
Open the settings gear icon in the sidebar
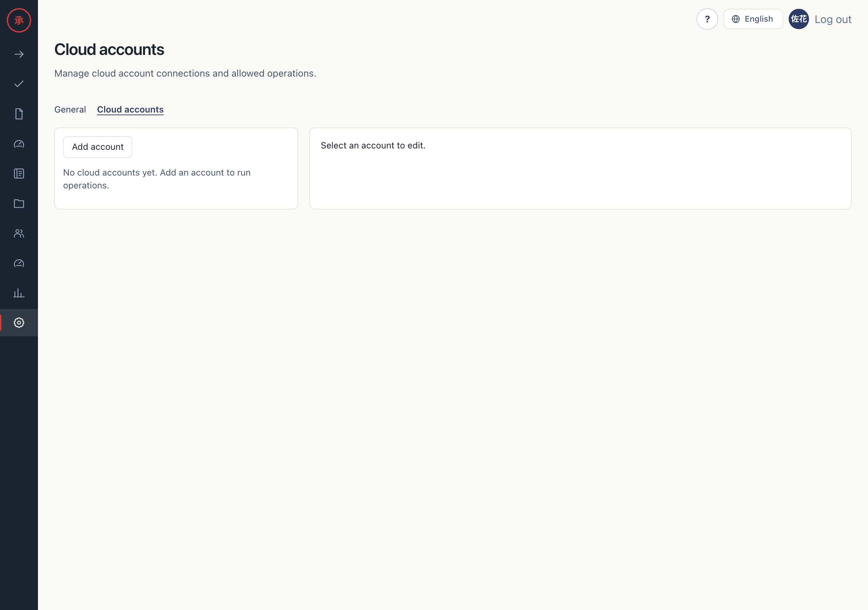pyautogui.click(x=19, y=322)
